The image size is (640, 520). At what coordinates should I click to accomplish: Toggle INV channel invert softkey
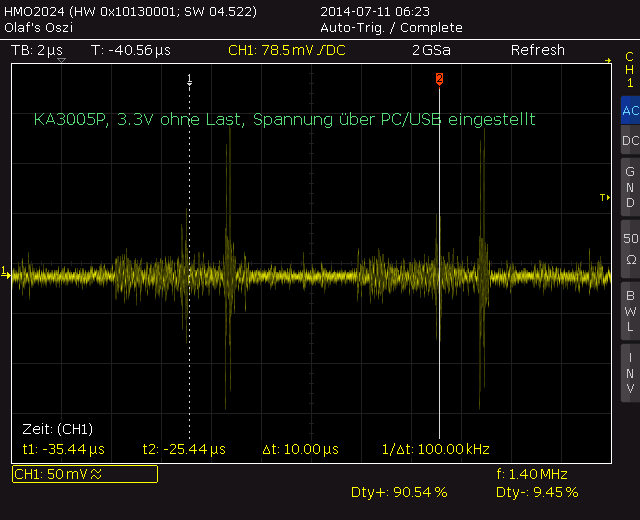tap(630, 373)
